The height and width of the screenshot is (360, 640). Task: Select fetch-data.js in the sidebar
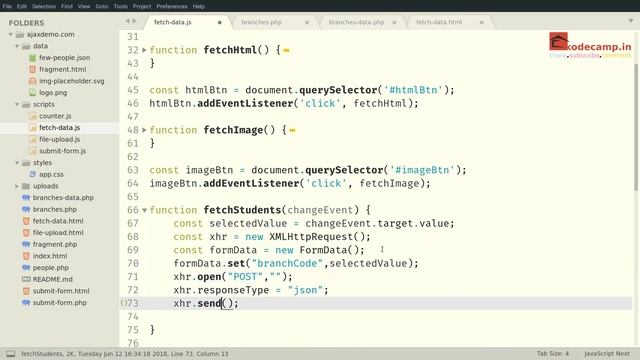[x=60, y=128]
